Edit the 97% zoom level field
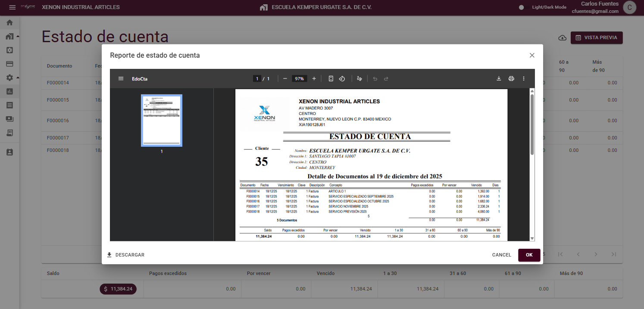This screenshot has height=309, width=644. point(299,79)
